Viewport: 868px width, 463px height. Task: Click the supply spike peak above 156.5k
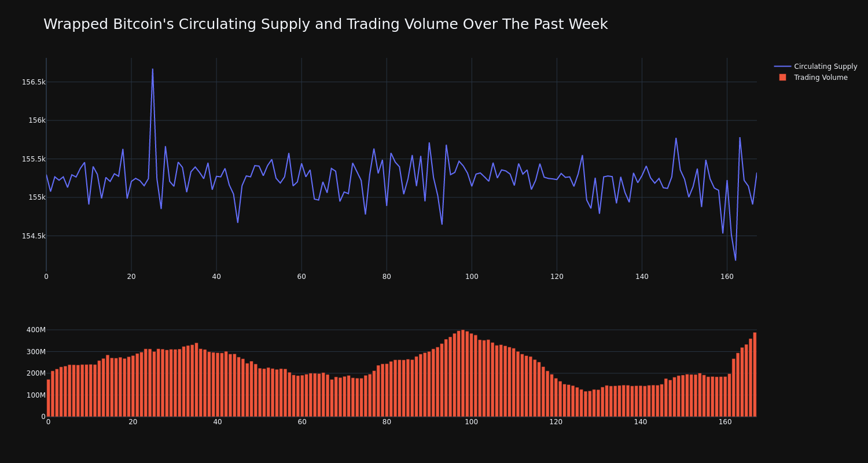(x=153, y=69)
